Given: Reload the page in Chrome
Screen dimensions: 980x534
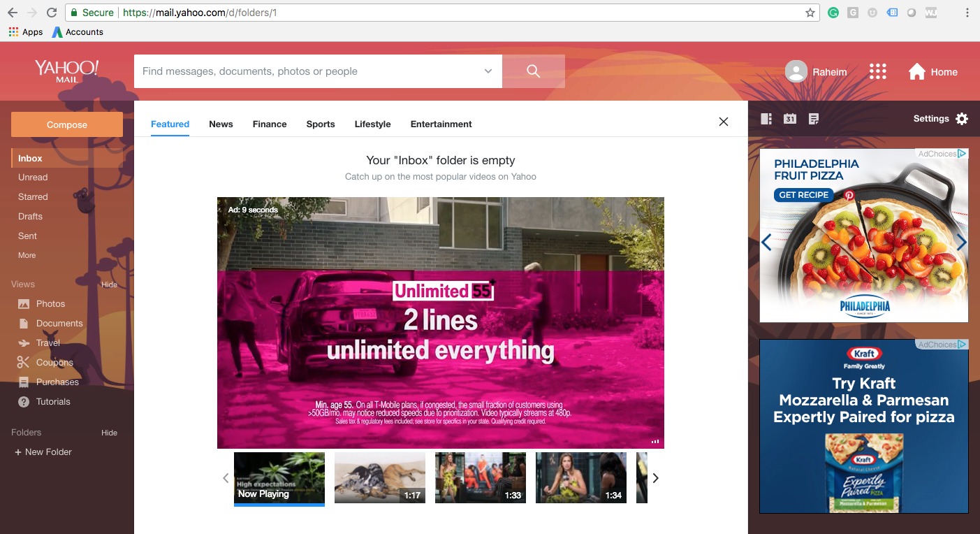Looking at the screenshot, I should point(52,13).
